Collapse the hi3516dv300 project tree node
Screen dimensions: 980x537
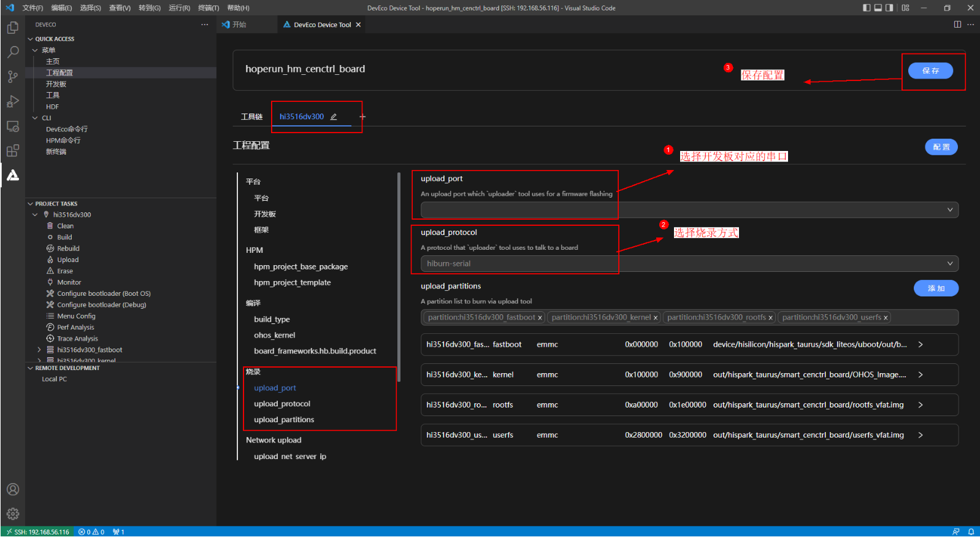point(35,215)
